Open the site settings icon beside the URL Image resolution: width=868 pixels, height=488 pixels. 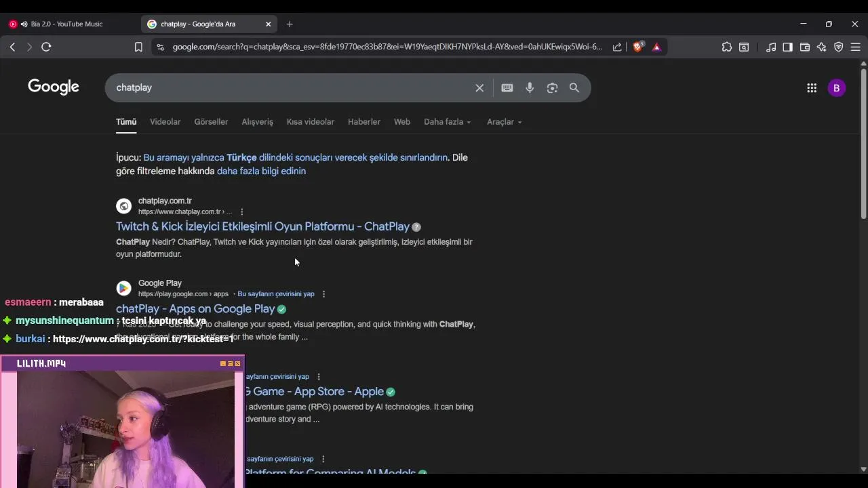160,47
